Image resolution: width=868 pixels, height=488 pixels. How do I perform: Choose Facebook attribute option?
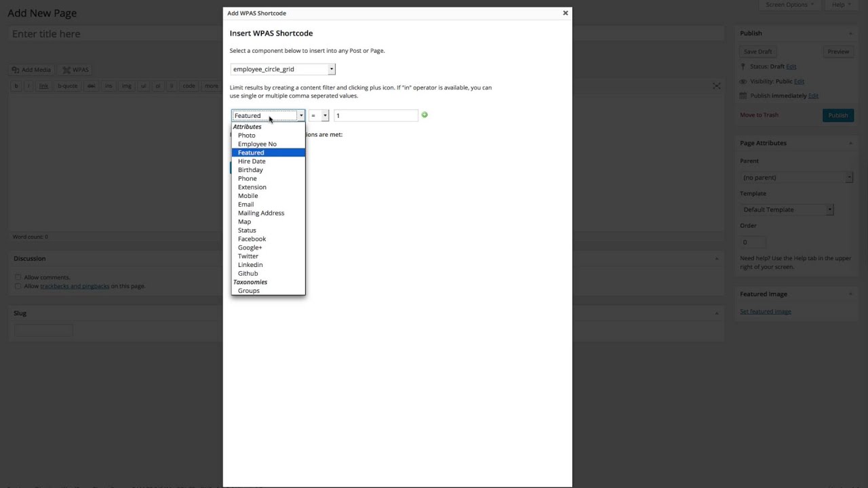pyautogui.click(x=269, y=239)
